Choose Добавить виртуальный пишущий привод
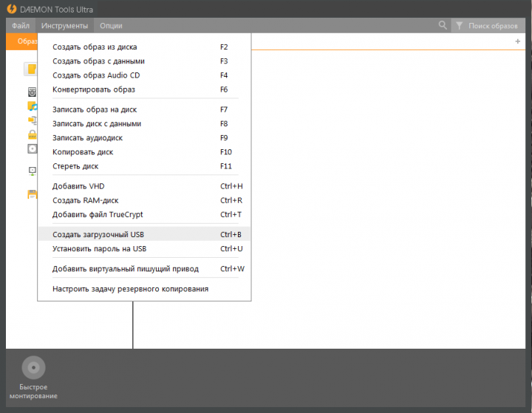Screen dimensions: 532x413 pyautogui.click(x=144, y=269)
